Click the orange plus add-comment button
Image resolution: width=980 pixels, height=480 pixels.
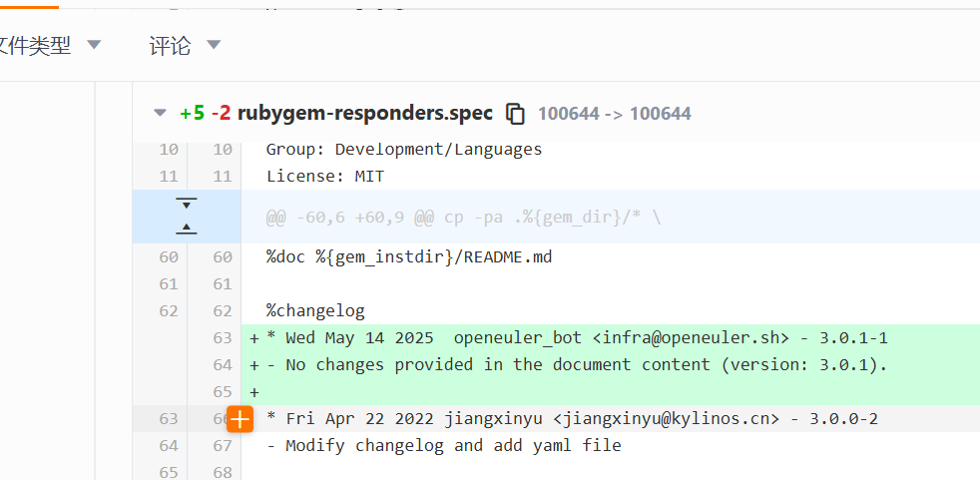pyautogui.click(x=240, y=419)
